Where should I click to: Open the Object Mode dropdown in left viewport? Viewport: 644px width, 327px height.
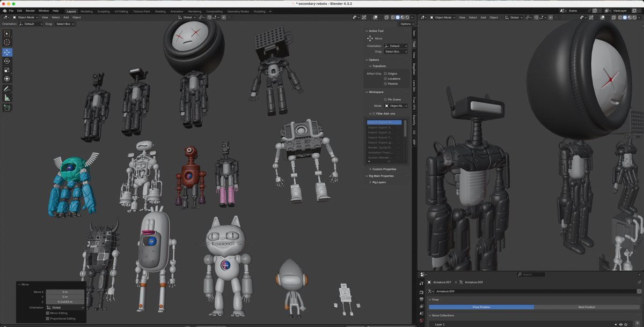click(26, 17)
